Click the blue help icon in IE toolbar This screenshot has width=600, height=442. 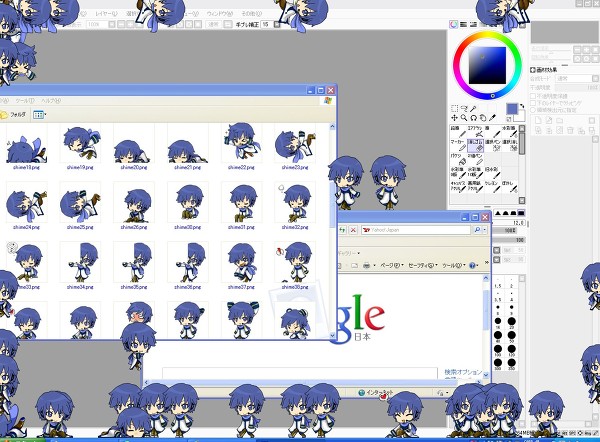tap(472, 265)
